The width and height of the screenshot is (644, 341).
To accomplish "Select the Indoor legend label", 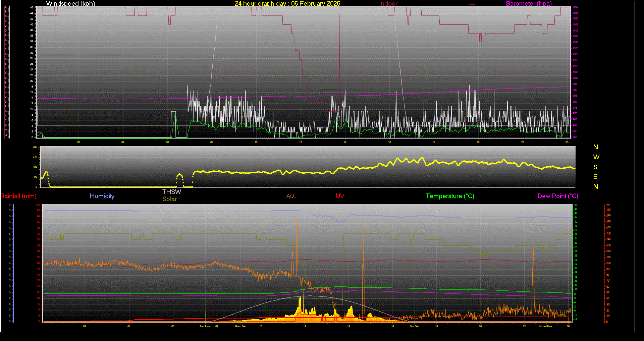I will coord(388,3).
